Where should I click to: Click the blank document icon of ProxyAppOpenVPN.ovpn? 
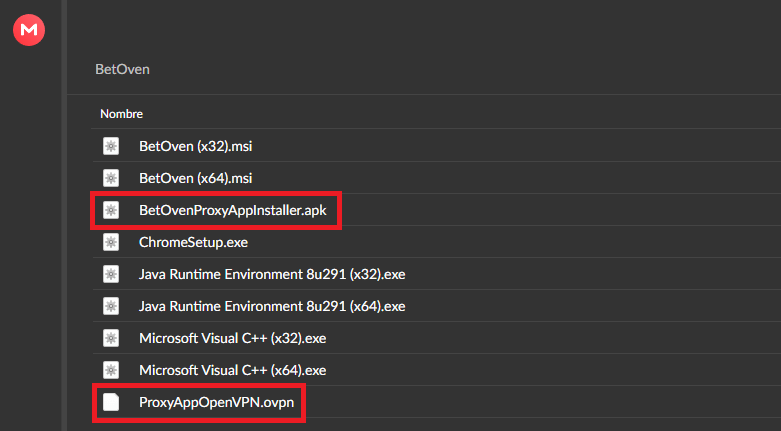point(111,402)
